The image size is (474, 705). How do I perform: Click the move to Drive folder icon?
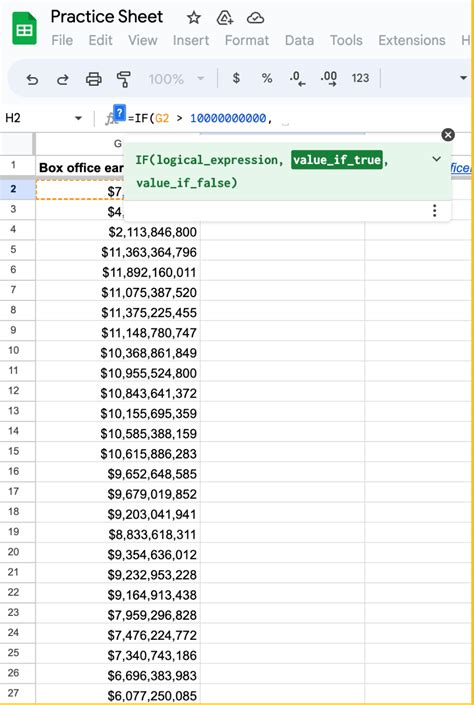tap(224, 18)
